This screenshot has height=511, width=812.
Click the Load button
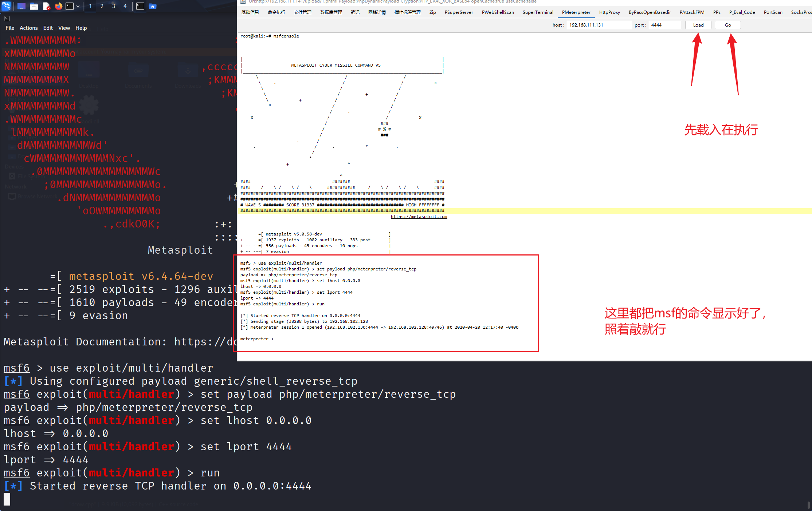pos(698,25)
